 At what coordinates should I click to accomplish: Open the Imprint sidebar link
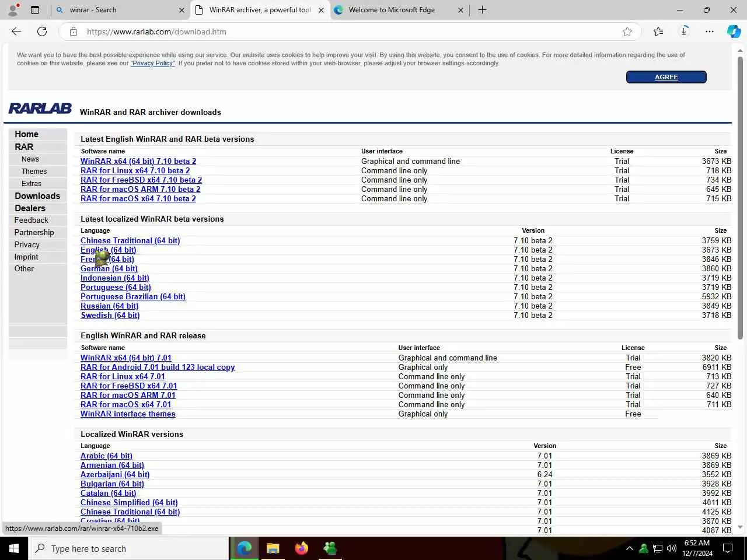point(26,257)
